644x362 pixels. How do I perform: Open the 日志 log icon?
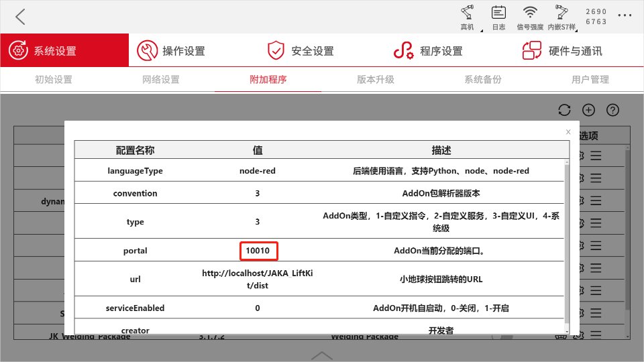498,18
